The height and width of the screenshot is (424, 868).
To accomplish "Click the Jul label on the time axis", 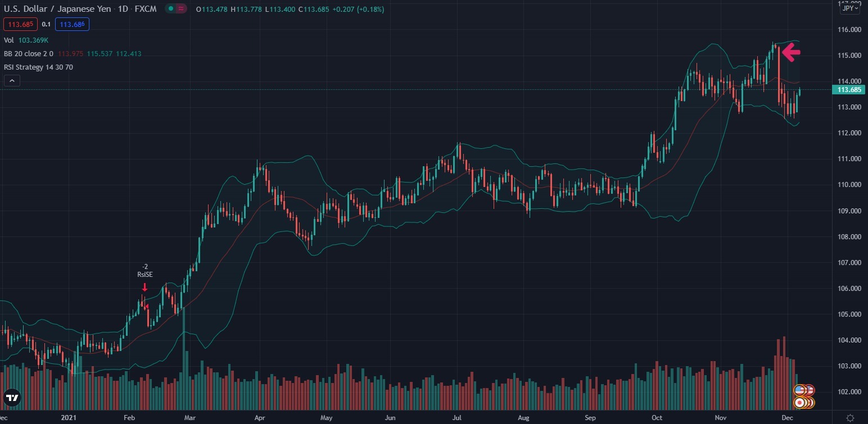I will pos(457,418).
